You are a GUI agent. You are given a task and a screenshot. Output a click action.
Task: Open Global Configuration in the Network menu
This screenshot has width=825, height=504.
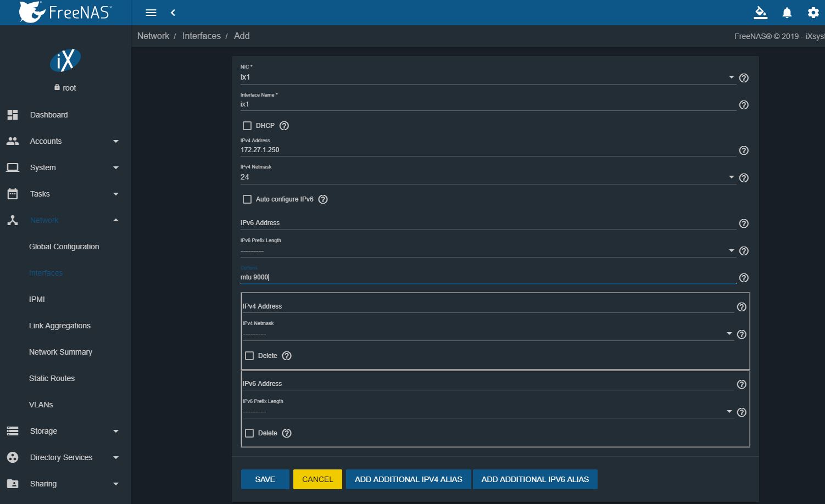pos(64,247)
